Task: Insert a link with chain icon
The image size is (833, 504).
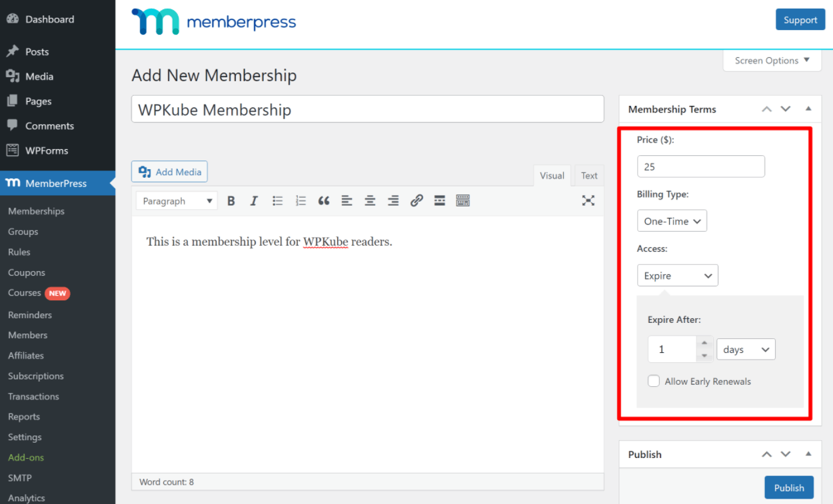Action: click(416, 200)
